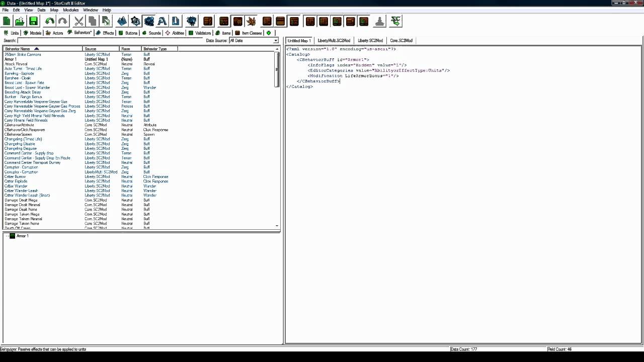Open the Help menu
Screen dimensions: 644x362
107,10
